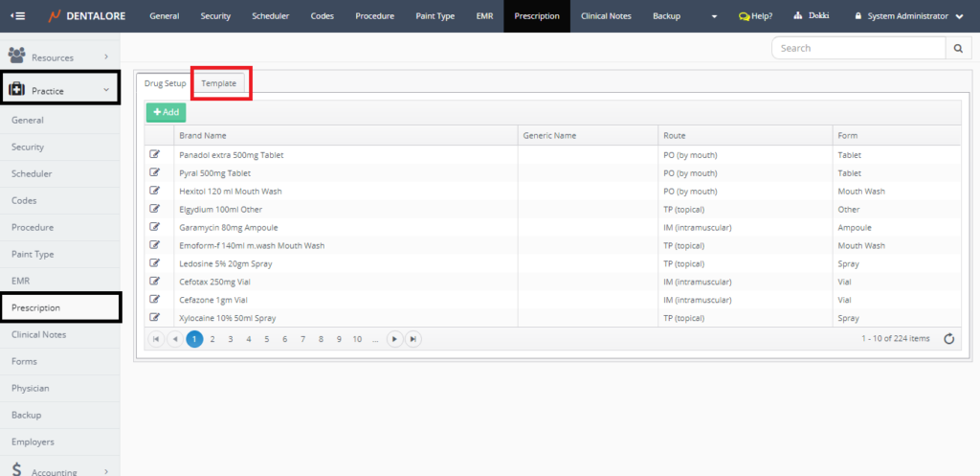Switch to the Template tab

tap(219, 83)
